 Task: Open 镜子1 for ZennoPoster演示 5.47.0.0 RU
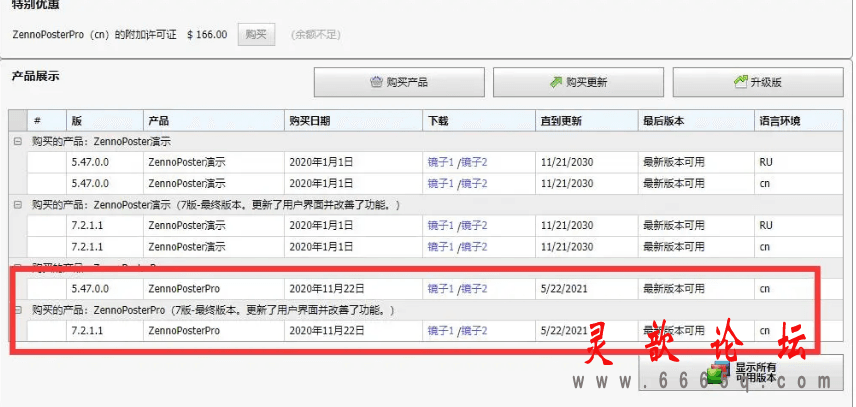coord(441,162)
